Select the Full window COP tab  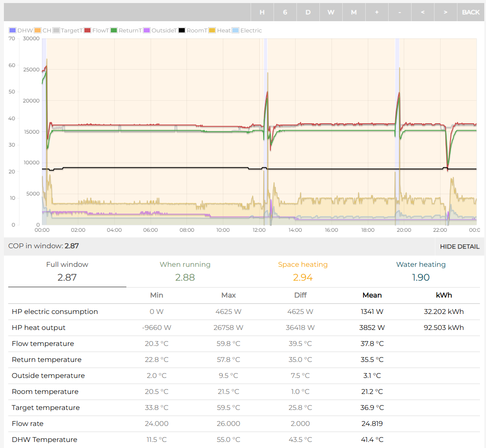coord(67,271)
